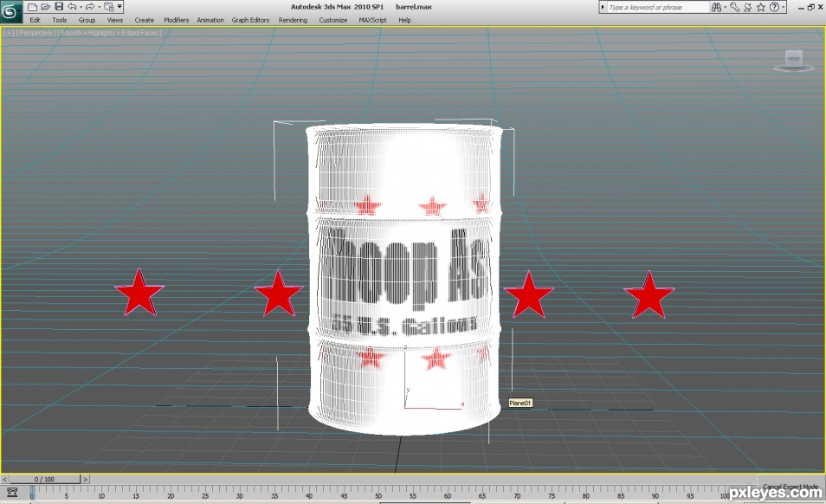The height and width of the screenshot is (504, 826).
Task: Open the Customize Quick Access Toolbar dropdown
Action: 119,7
